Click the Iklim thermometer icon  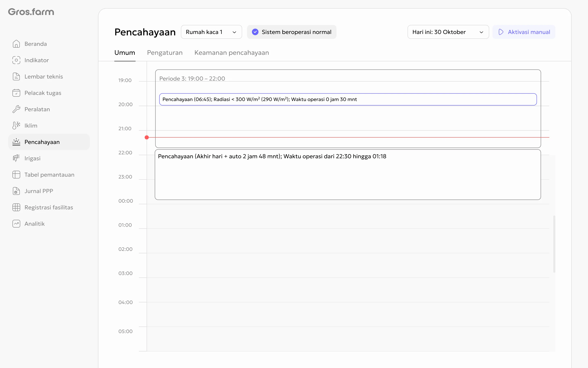pyautogui.click(x=16, y=125)
